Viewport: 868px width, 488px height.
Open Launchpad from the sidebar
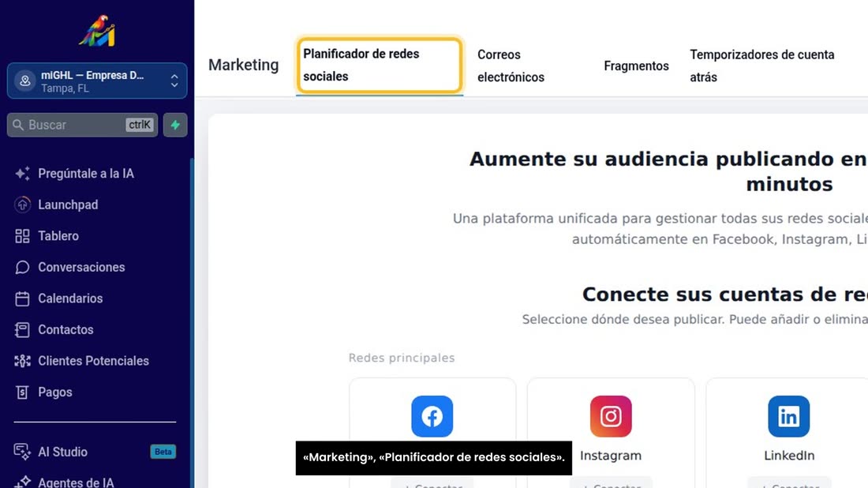click(x=68, y=205)
